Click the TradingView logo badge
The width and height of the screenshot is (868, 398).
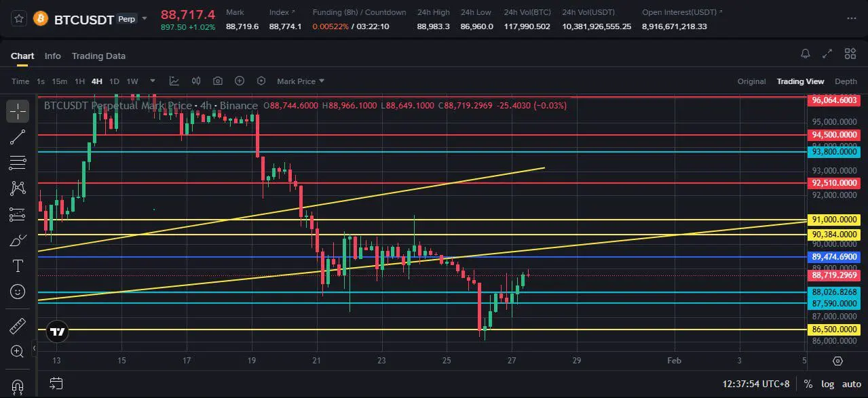(58, 332)
